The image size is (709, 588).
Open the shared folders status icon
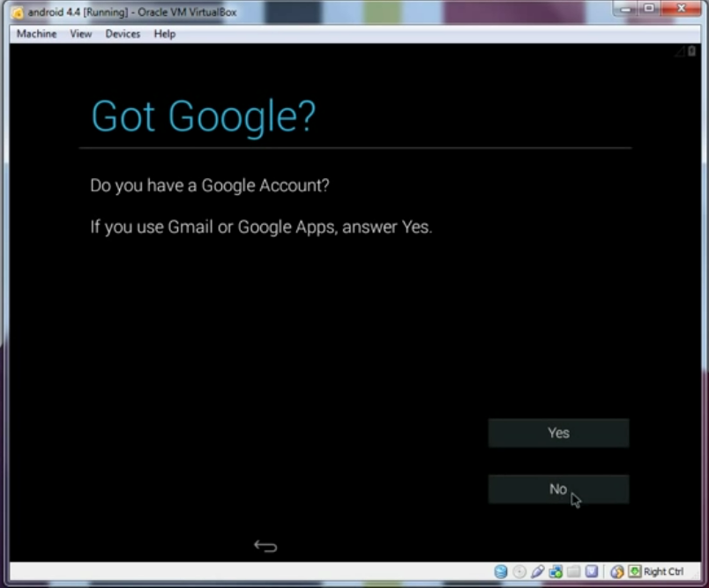coord(574,572)
